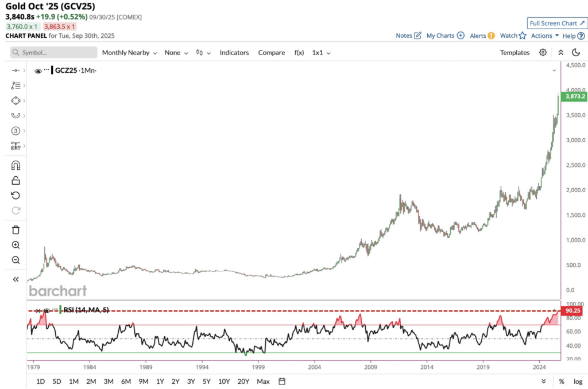Click the zoom out magnifier icon

(x=15, y=260)
